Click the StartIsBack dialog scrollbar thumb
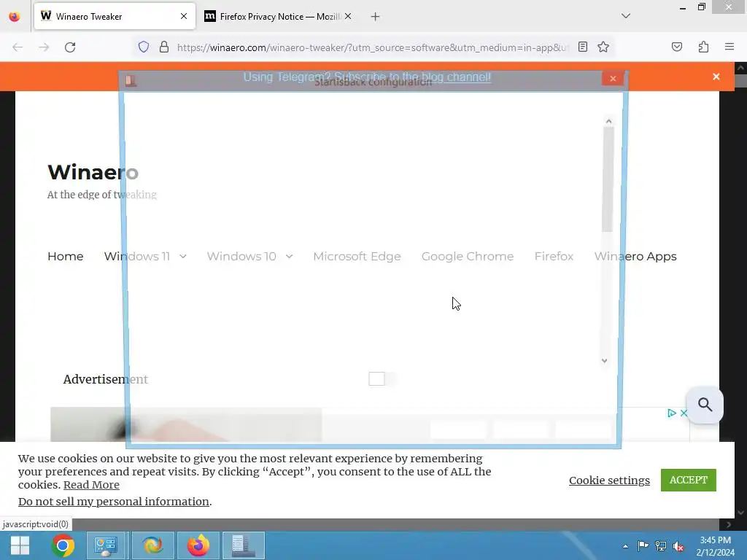Viewport: 747px width, 560px height. tap(608, 179)
